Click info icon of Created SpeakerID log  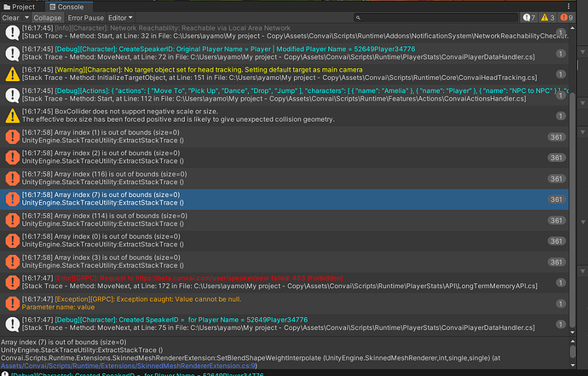tap(12, 323)
